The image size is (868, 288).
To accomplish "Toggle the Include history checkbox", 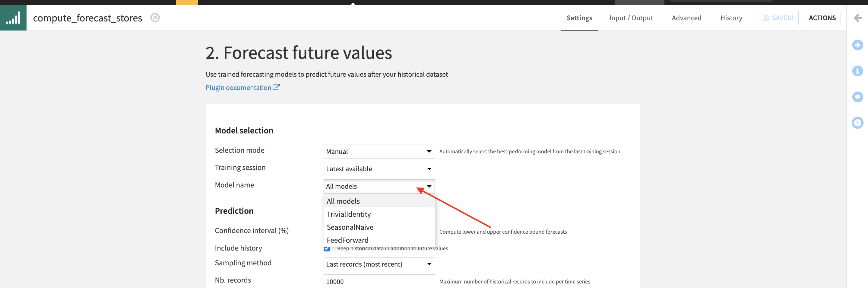I will click(327, 248).
